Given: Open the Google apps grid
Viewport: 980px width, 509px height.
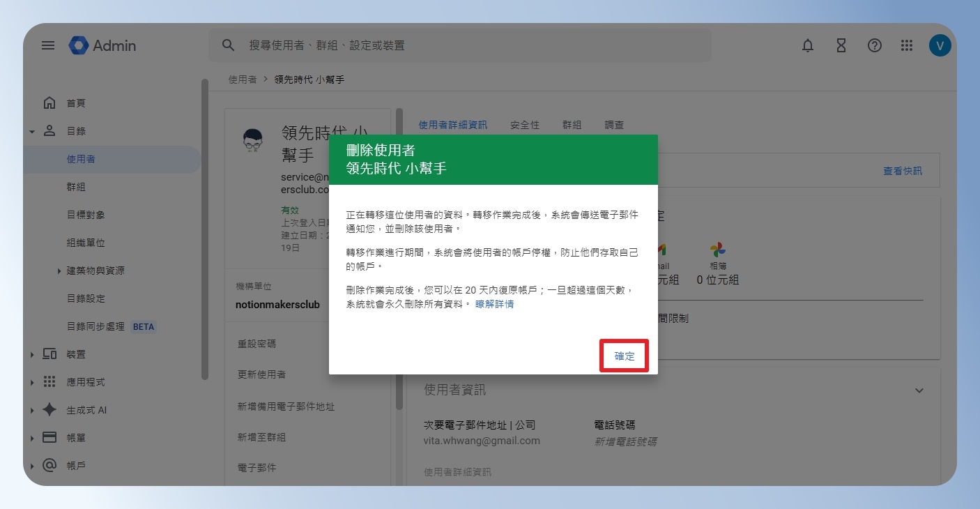Looking at the screenshot, I should point(907,45).
